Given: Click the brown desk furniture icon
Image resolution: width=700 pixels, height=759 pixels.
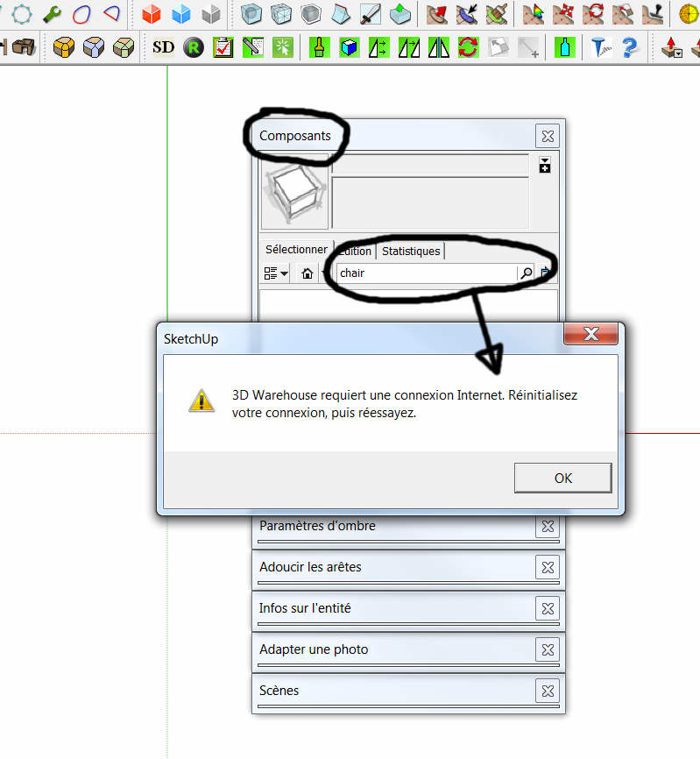Looking at the screenshot, I should coord(24,47).
